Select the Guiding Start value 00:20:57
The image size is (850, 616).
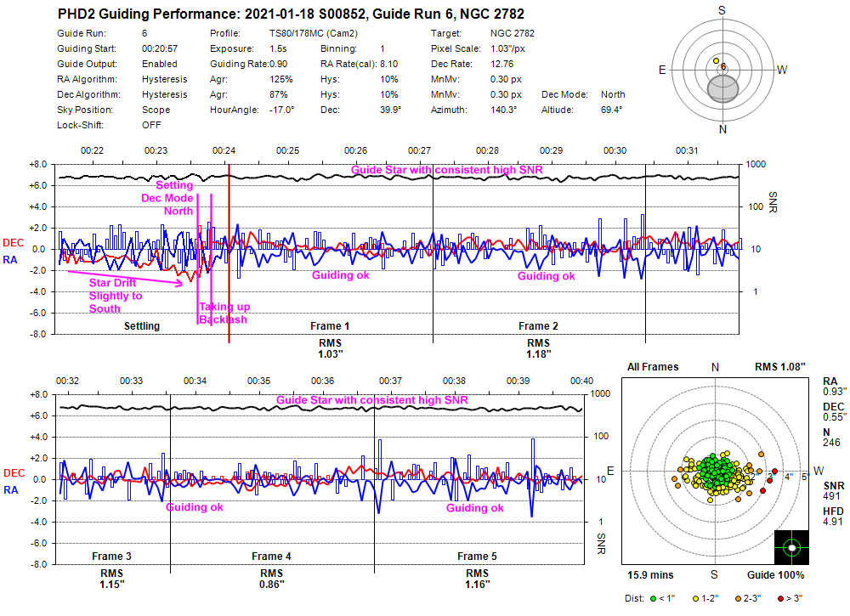click(160, 48)
